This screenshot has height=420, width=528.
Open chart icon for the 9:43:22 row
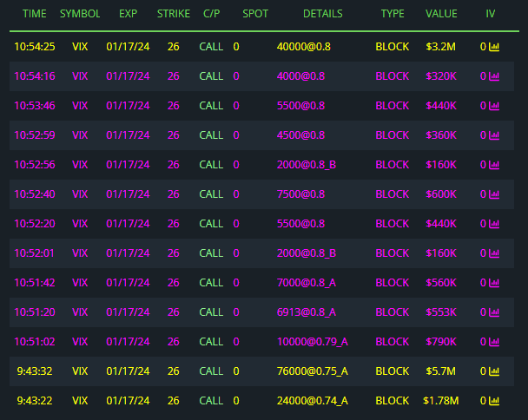click(494, 401)
